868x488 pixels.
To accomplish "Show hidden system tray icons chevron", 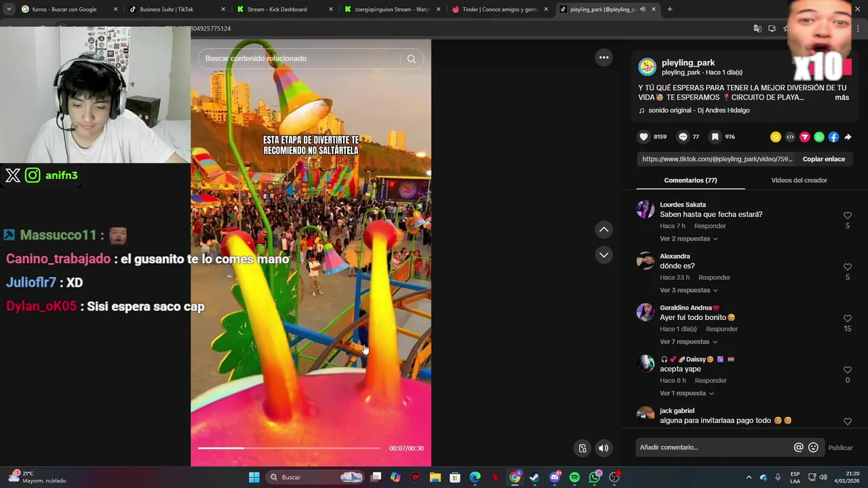I will tap(749, 477).
